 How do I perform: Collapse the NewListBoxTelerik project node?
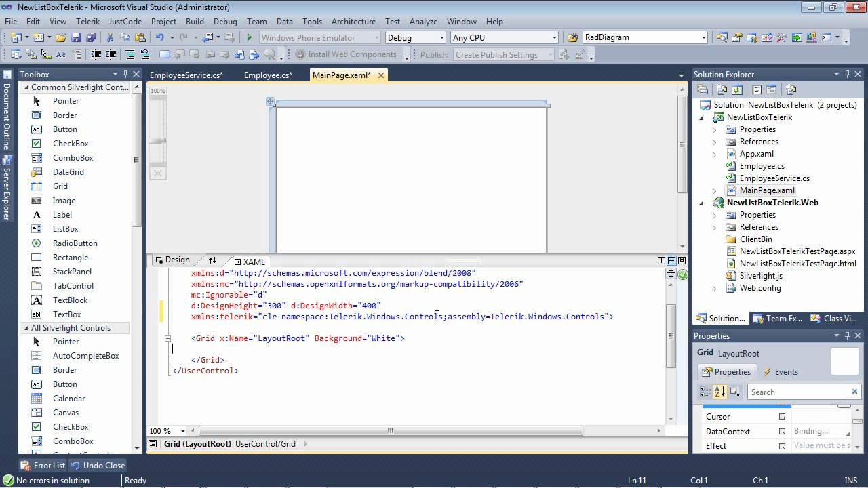(702, 117)
